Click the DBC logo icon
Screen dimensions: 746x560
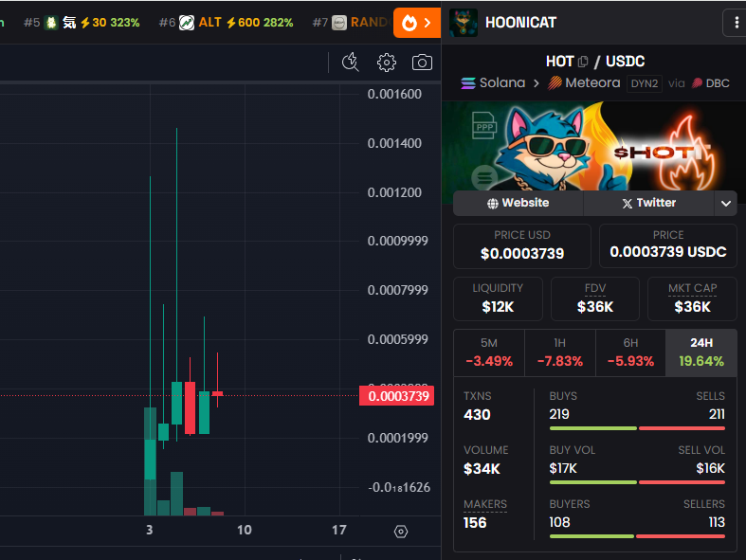click(x=697, y=83)
